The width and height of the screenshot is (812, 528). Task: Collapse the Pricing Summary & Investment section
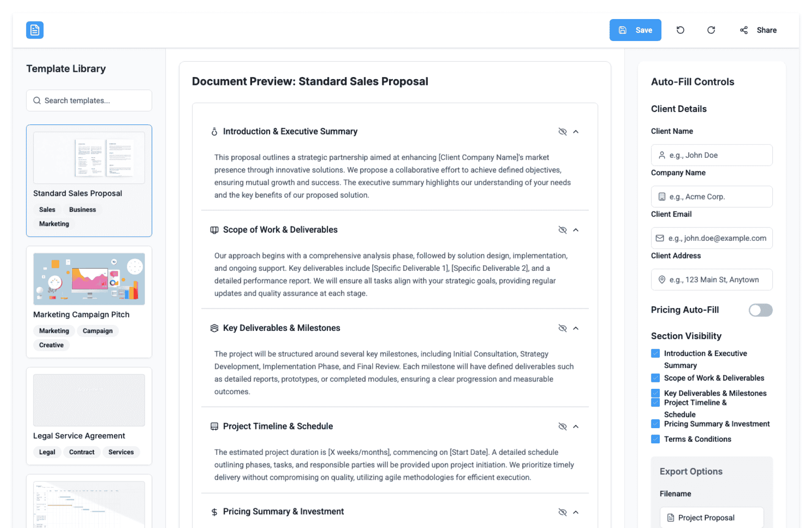pyautogui.click(x=576, y=512)
